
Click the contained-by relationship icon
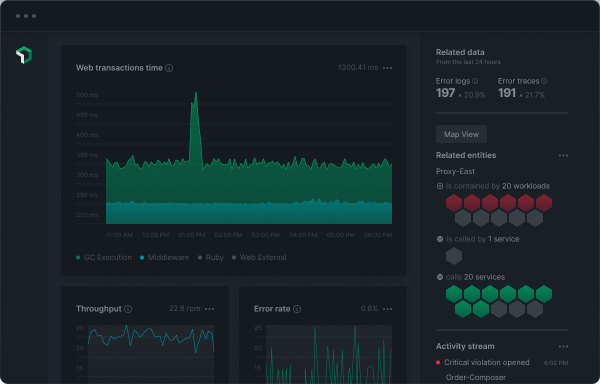tap(440, 186)
